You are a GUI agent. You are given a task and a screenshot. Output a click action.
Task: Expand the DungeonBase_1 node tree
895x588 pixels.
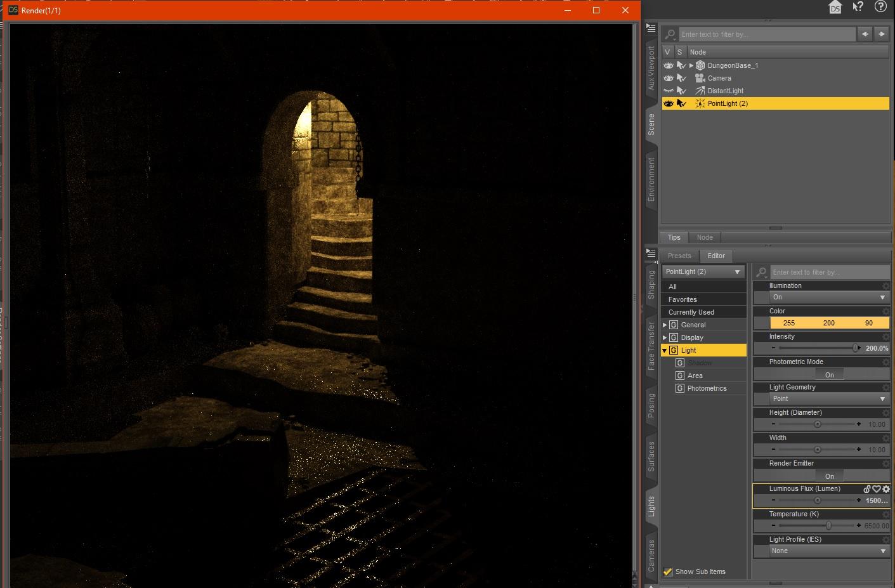point(691,65)
